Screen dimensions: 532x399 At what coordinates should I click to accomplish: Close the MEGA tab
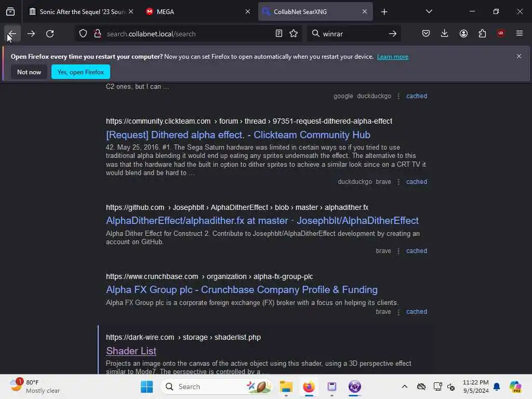tap(248, 11)
